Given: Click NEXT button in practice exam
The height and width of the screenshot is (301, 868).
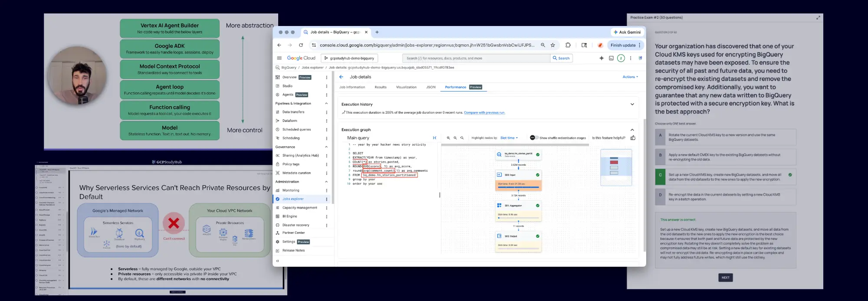Looking at the screenshot, I should (x=725, y=278).
